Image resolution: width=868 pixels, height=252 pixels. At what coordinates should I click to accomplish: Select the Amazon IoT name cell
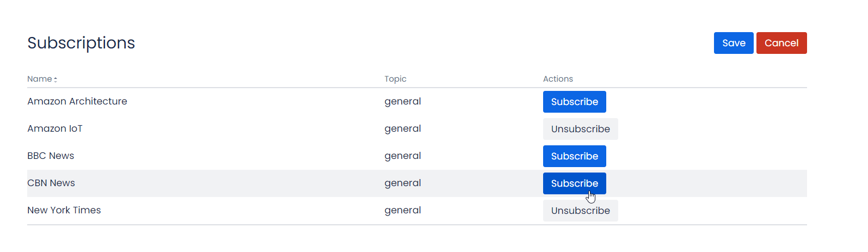(x=55, y=128)
